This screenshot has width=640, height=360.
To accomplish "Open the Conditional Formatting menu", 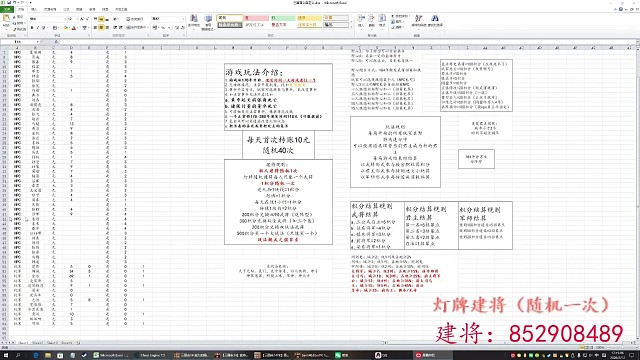I will 194,22.
